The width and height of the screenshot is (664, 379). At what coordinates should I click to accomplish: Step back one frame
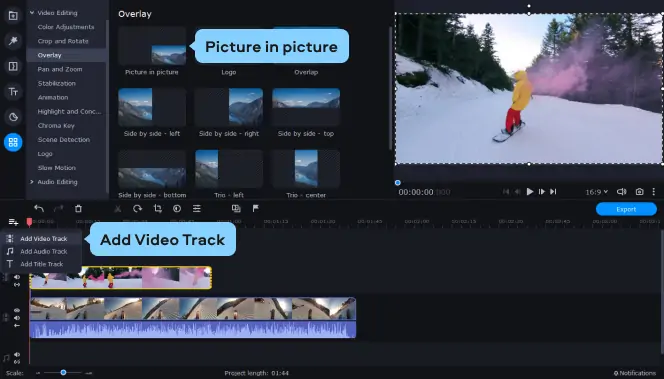(x=517, y=192)
